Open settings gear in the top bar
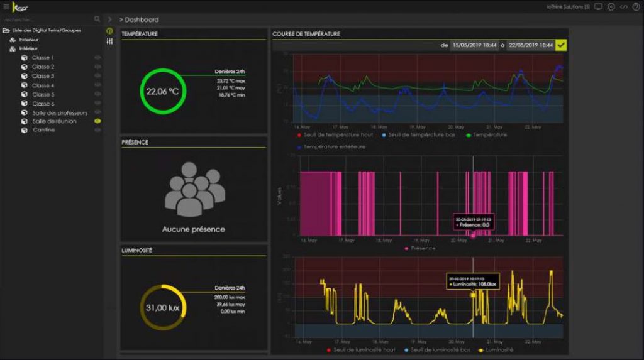 click(611, 7)
